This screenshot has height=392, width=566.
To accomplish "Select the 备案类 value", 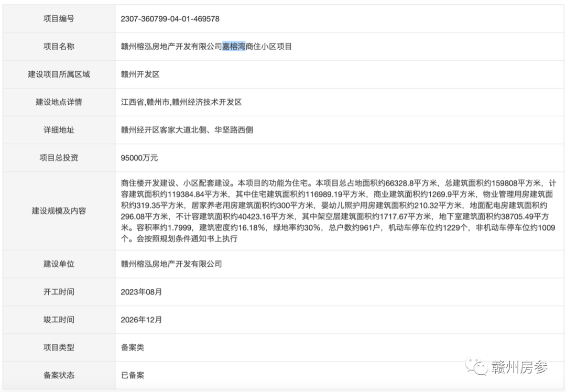I will [x=133, y=347].
